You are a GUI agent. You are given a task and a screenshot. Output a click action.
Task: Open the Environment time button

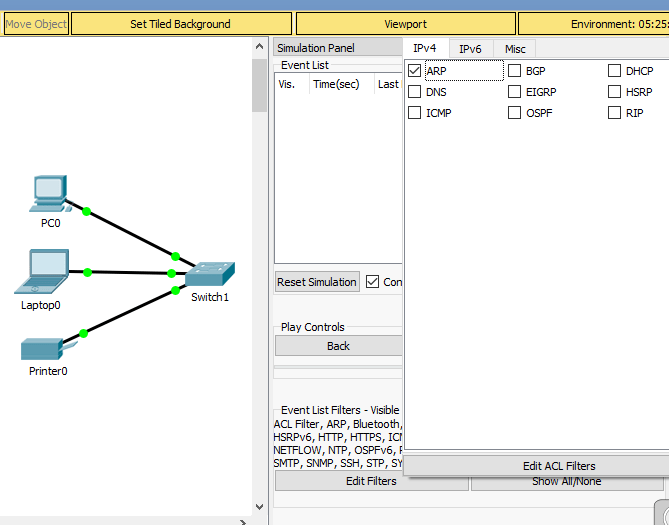[x=593, y=24]
